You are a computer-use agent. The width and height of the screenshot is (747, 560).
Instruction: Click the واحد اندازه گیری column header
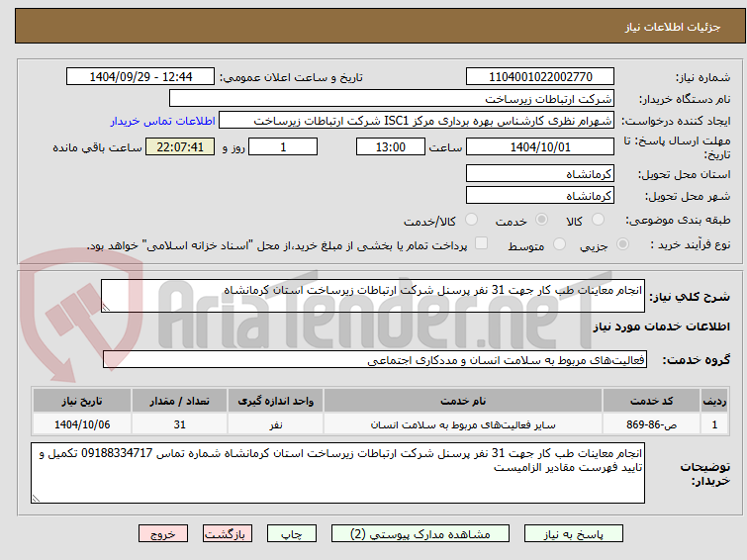[x=276, y=401]
